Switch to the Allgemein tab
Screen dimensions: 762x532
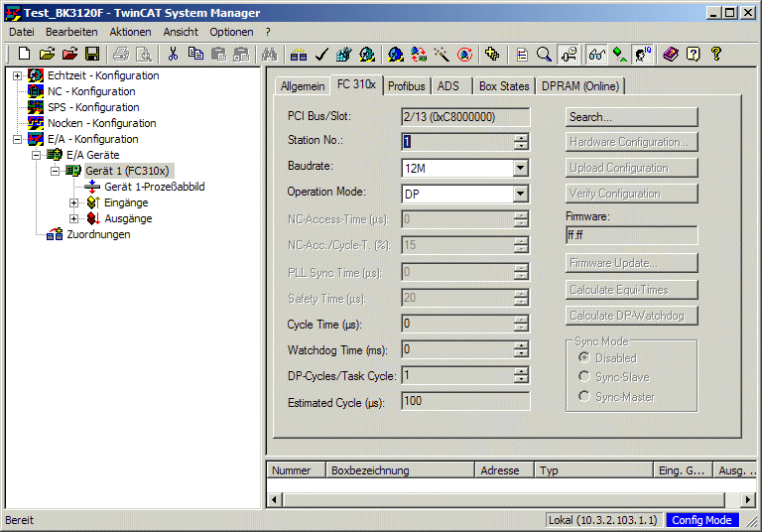point(303,86)
